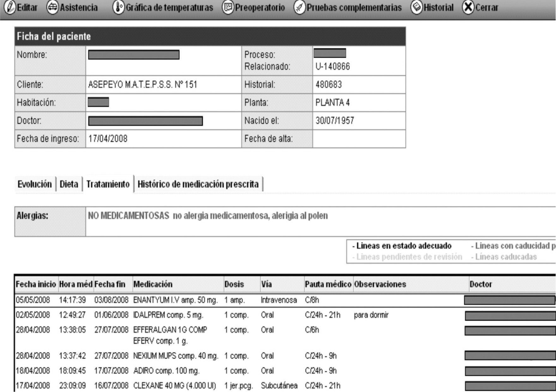Click the NEXIUM MUPS comp. 40 mg entry
Image resolution: width=556 pixels, height=392 pixels.
coord(175,356)
